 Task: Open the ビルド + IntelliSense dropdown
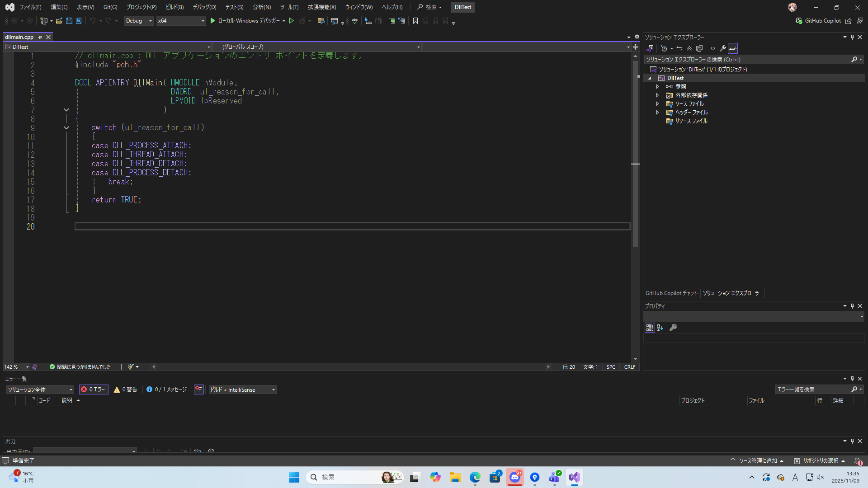pyautogui.click(x=243, y=389)
